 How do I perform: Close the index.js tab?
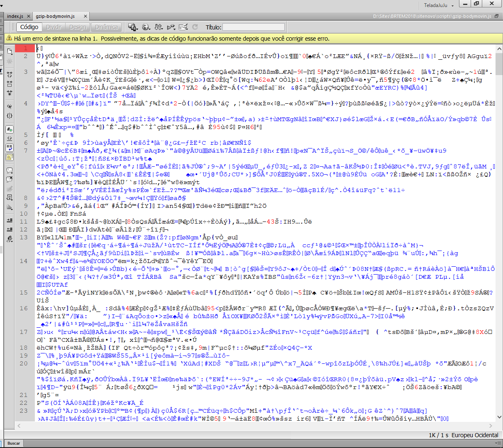(x=29, y=16)
